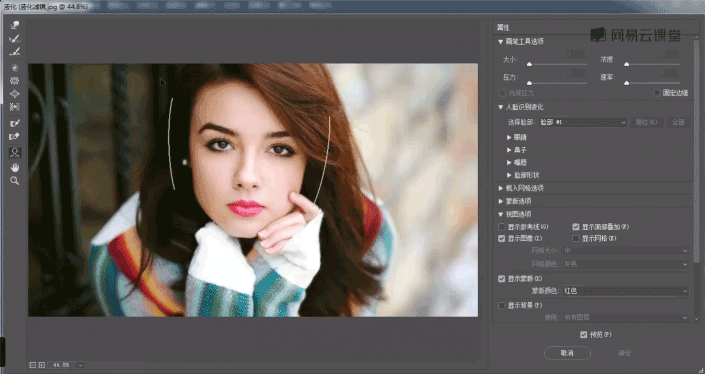Toggle the 光笔压力 checkbox
Image resolution: width=705 pixels, height=374 pixels.
(x=502, y=93)
